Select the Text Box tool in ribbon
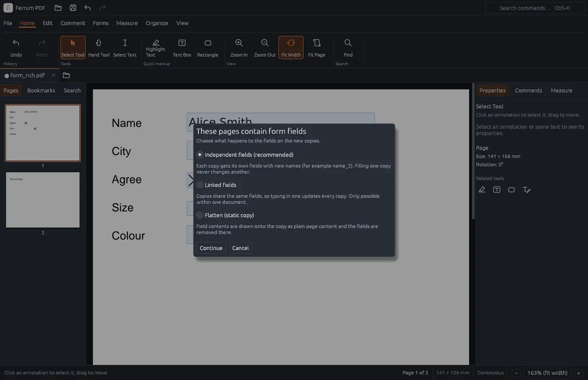This screenshot has width=588, height=380. [182, 47]
